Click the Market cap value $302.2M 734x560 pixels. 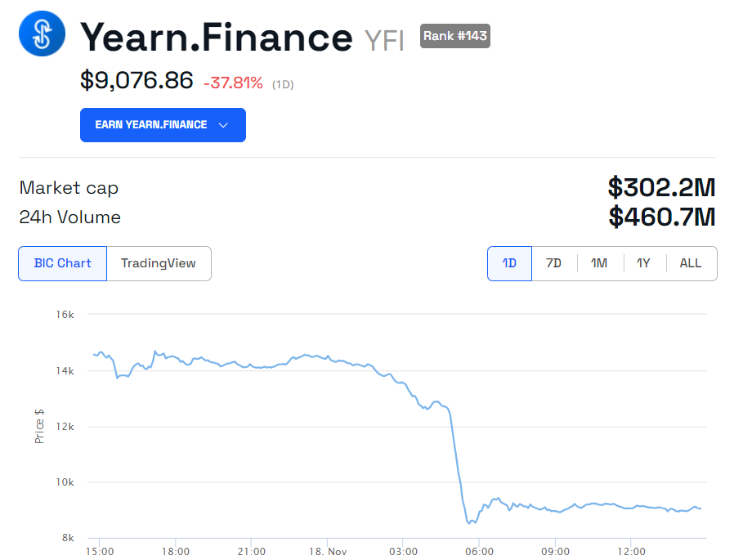[x=661, y=188]
